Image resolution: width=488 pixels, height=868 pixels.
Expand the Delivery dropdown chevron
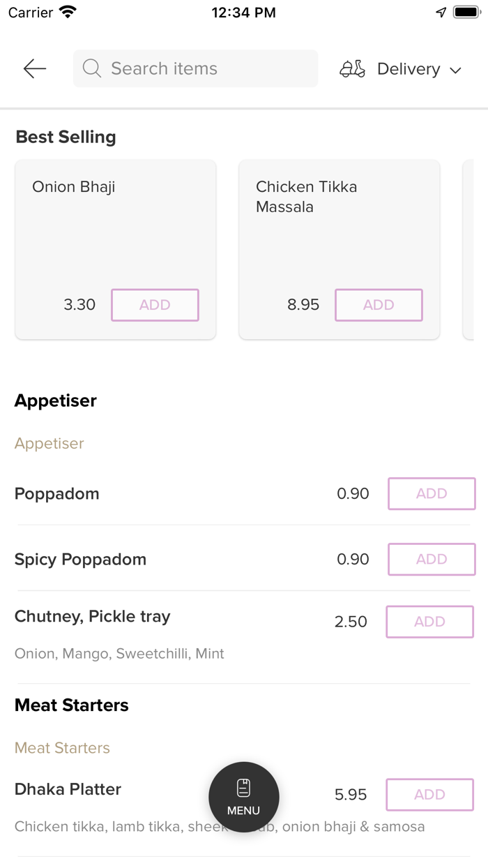(x=456, y=70)
